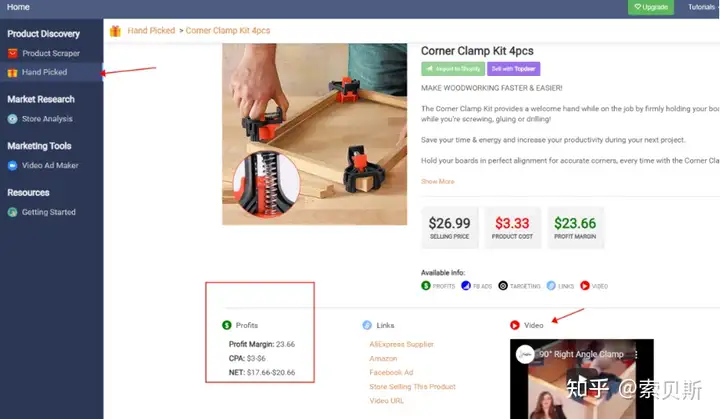This screenshot has height=419, width=720.
Task: Launch the Video Ad Maker icon
Action: [x=12, y=165]
